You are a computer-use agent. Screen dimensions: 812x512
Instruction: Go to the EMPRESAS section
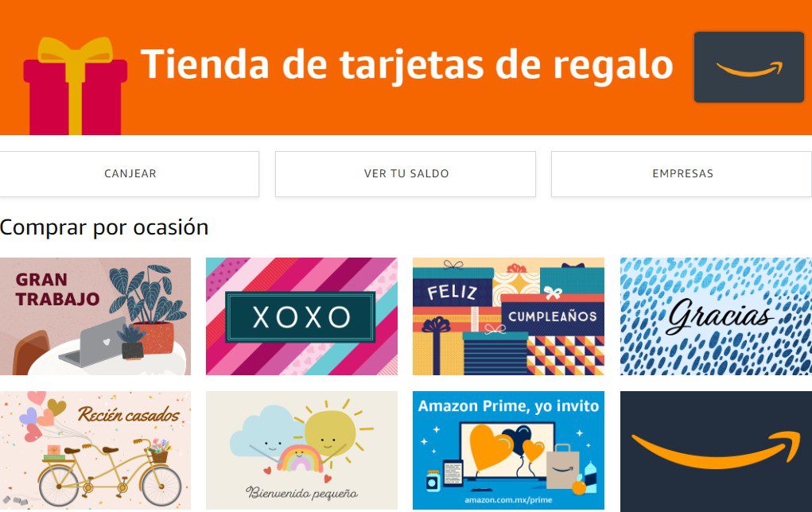[682, 174]
